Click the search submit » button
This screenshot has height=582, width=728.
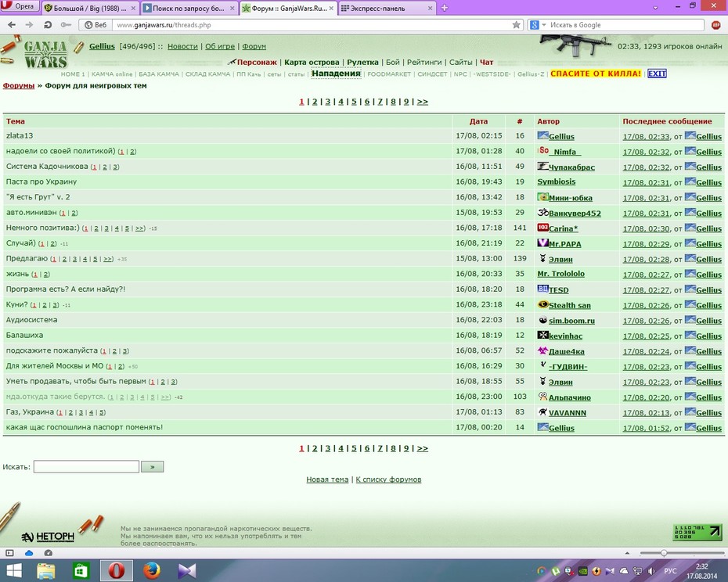[x=153, y=466]
